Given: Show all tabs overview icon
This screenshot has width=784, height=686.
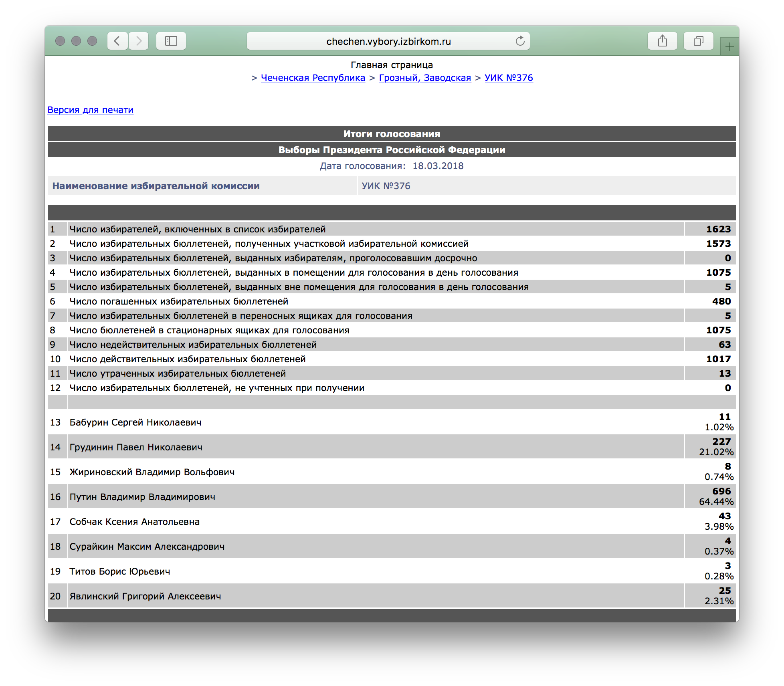Looking at the screenshot, I should [698, 41].
